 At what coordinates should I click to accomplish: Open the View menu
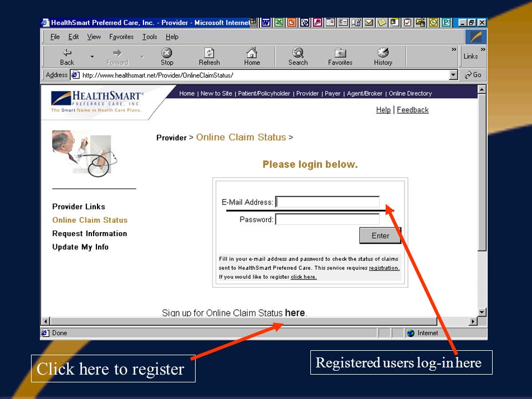tap(94, 37)
